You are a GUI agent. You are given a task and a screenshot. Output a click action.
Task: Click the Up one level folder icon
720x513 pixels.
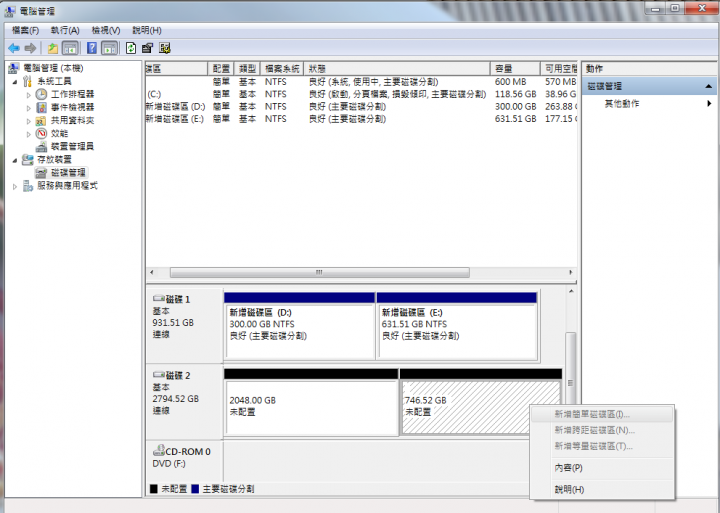click(53, 48)
